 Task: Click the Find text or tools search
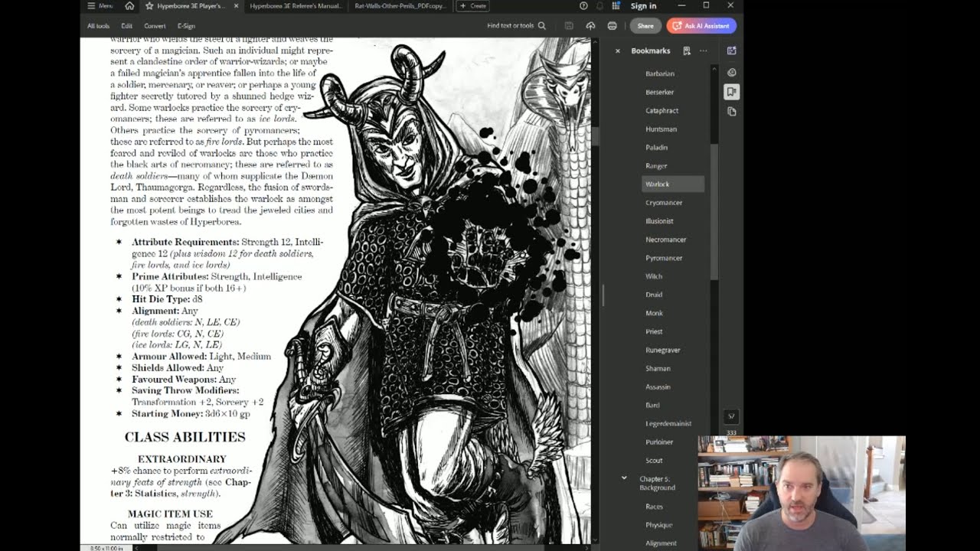[x=516, y=26]
